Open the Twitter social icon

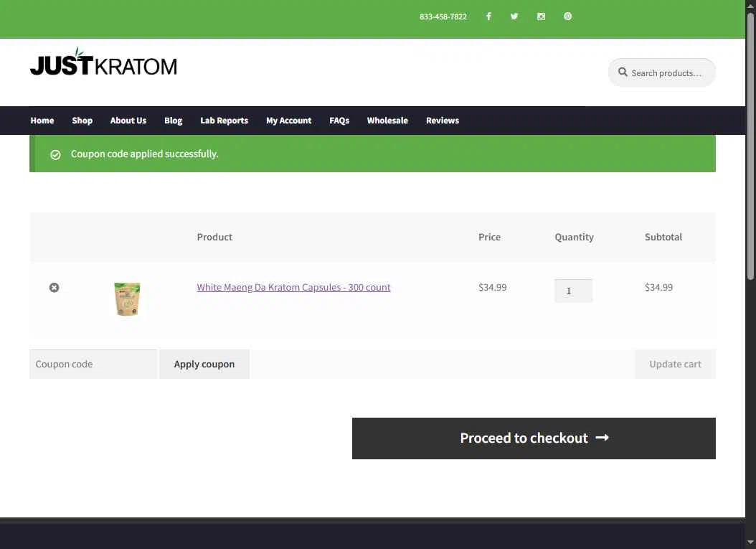(514, 17)
